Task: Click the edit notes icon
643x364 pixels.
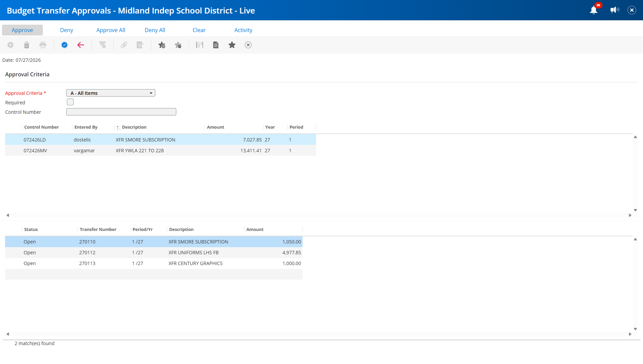Action: (x=140, y=45)
